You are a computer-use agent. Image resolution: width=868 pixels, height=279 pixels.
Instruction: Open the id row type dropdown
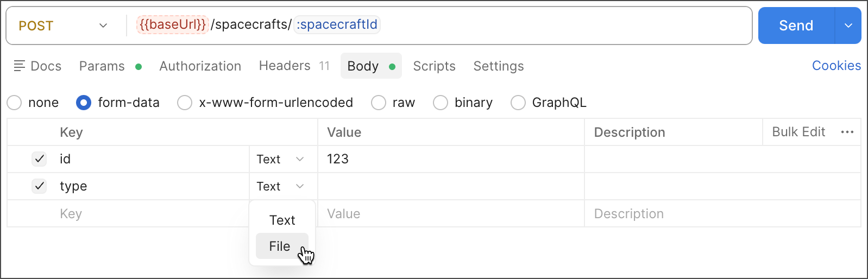click(x=280, y=159)
